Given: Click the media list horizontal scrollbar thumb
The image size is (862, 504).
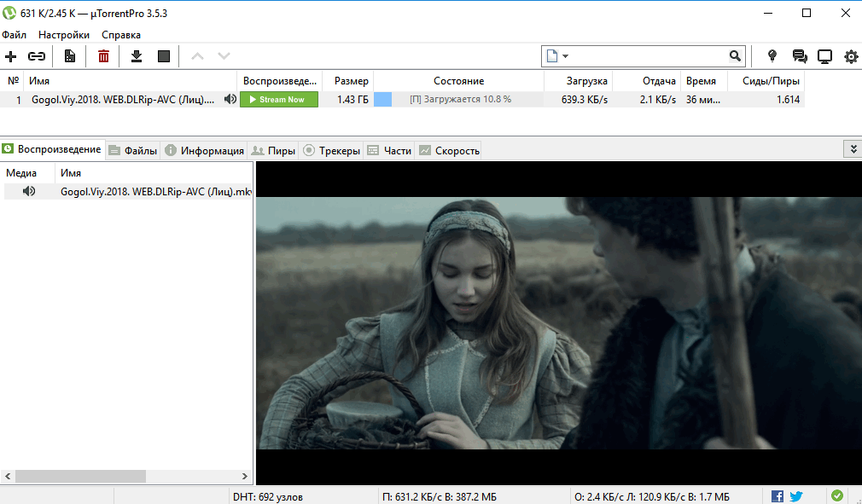Looking at the screenshot, I should tap(80, 476).
